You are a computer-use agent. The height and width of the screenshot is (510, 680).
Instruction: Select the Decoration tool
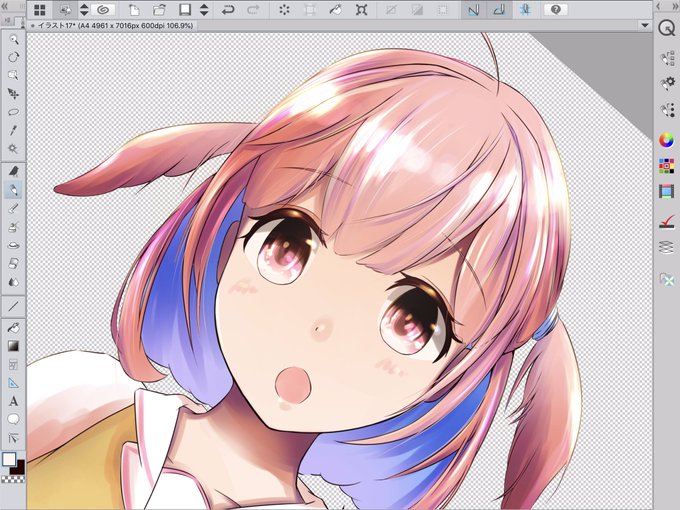tap(13, 245)
